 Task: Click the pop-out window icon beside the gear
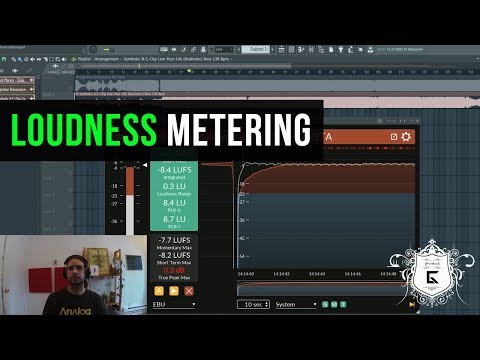[394, 137]
